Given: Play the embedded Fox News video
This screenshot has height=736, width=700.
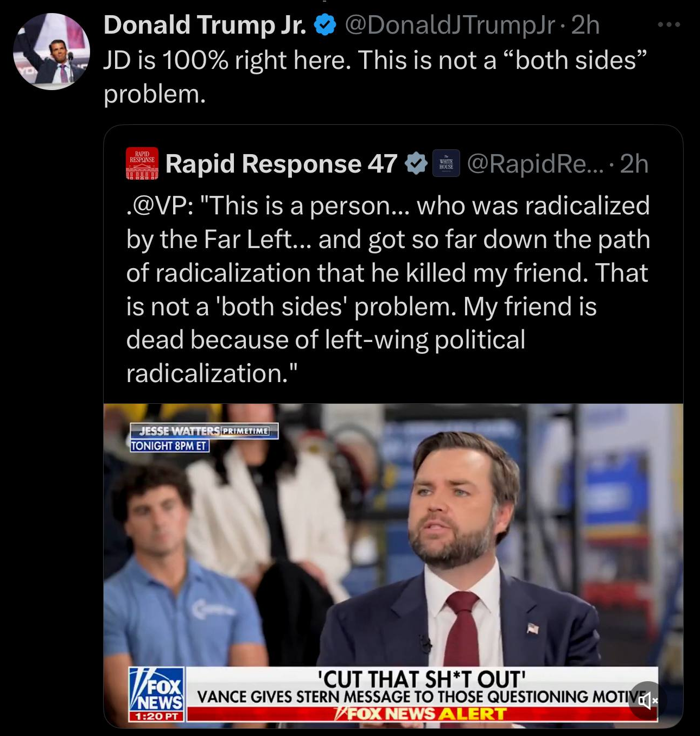Looking at the screenshot, I should click(393, 564).
